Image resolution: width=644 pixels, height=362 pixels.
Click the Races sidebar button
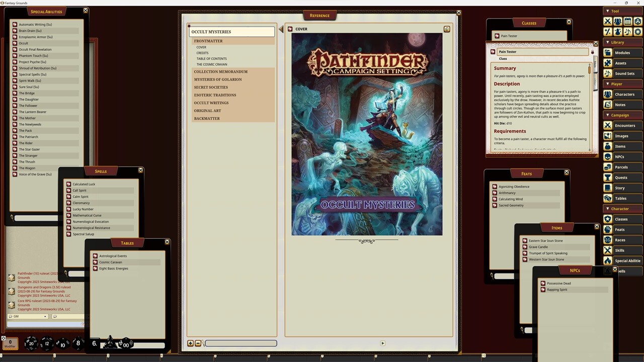point(620,240)
